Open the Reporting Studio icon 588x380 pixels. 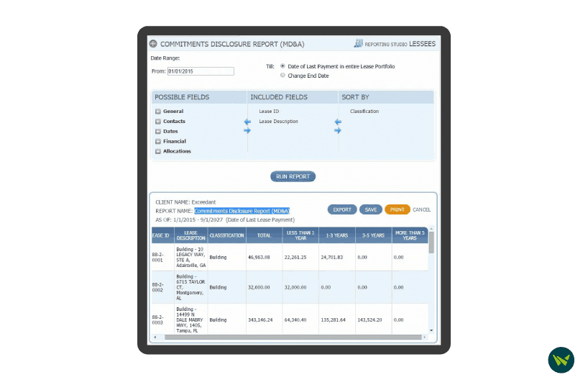(358, 44)
